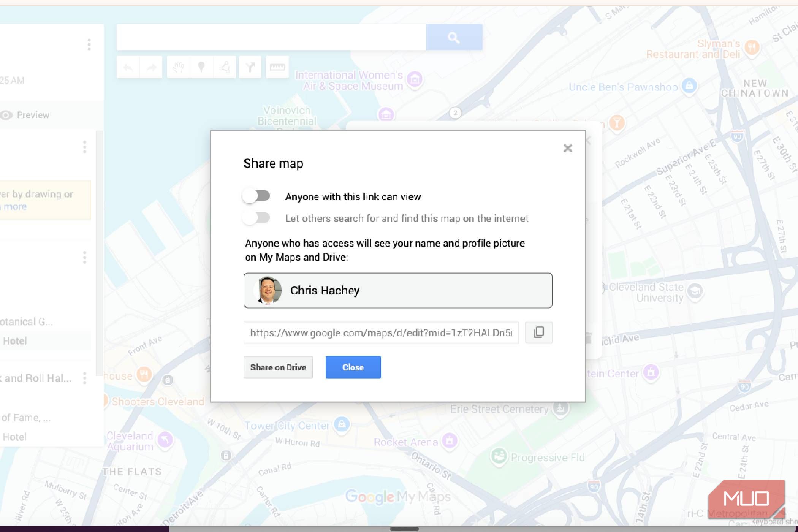The image size is (798, 532).
Task: Click the Rocket Arena map marker
Action: point(450,441)
